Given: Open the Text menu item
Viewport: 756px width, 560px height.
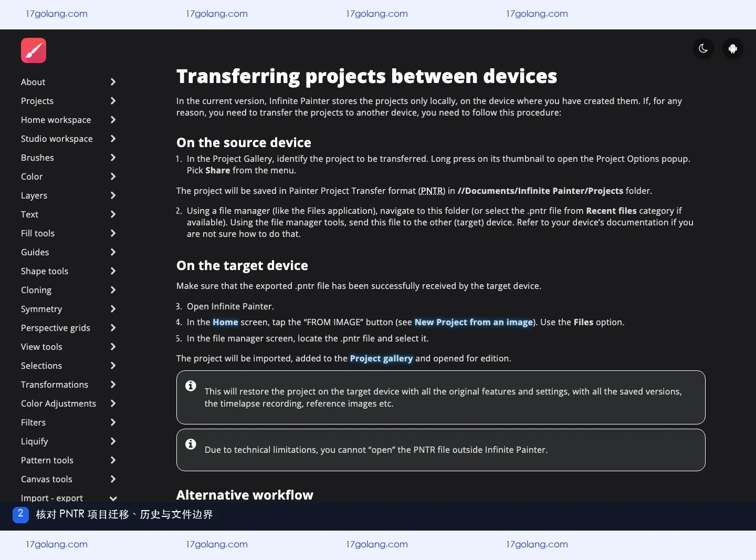Looking at the screenshot, I should click(x=30, y=214).
